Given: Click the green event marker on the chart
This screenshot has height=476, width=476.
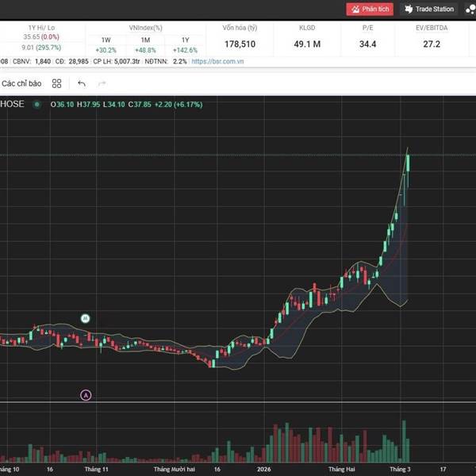Looking at the screenshot, I should [86, 318].
